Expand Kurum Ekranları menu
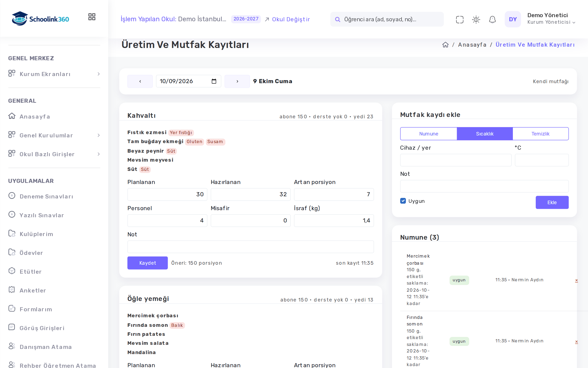This screenshot has height=368, width=588. pyautogui.click(x=54, y=74)
